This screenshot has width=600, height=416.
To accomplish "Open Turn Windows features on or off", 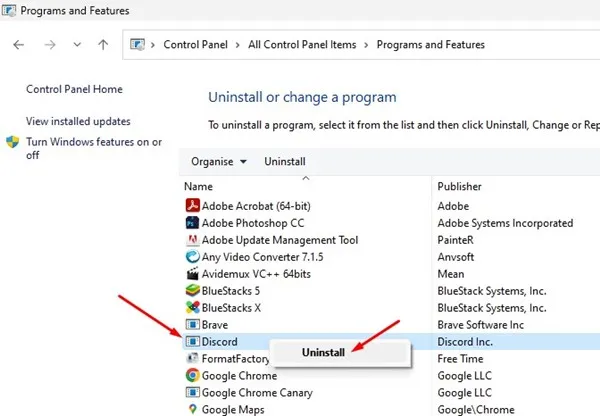I will (94, 148).
